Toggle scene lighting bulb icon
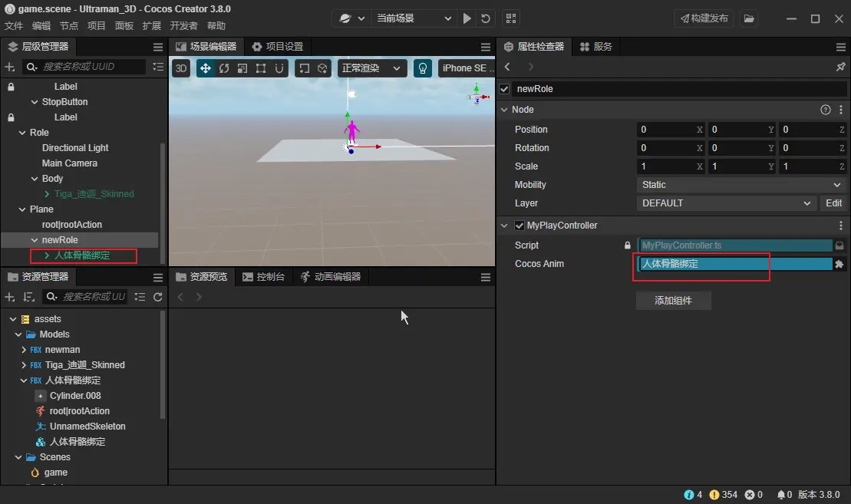Image resolution: width=851 pixels, height=504 pixels. [x=422, y=68]
